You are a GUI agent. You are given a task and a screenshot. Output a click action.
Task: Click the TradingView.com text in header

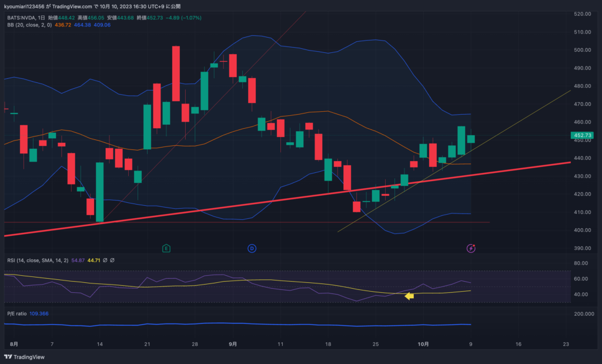(72, 6)
